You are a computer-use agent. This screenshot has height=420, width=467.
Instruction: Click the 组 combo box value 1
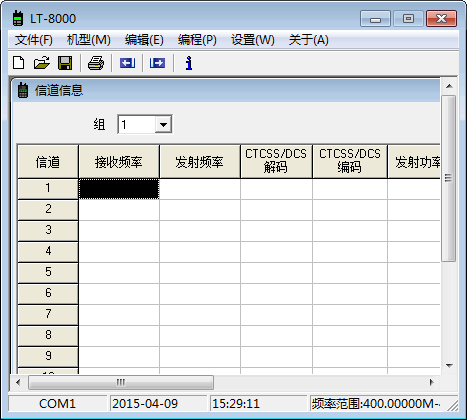pyautogui.click(x=137, y=125)
